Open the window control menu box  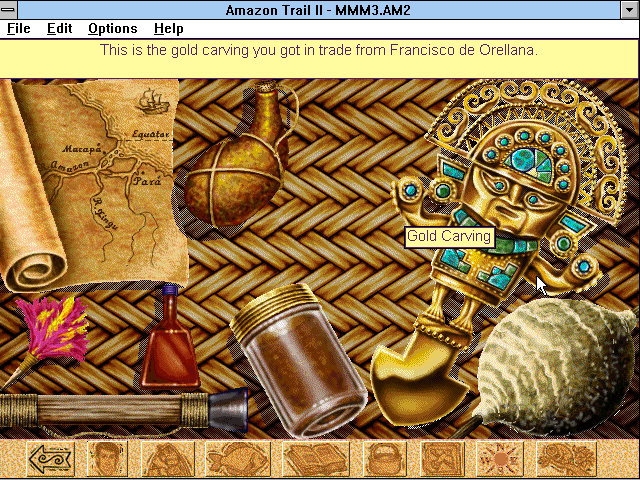click(x=8, y=9)
